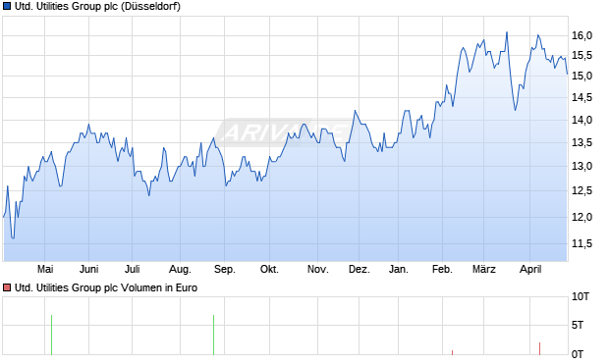
Task: Click the 11,5 price axis value
Action: 581,243
